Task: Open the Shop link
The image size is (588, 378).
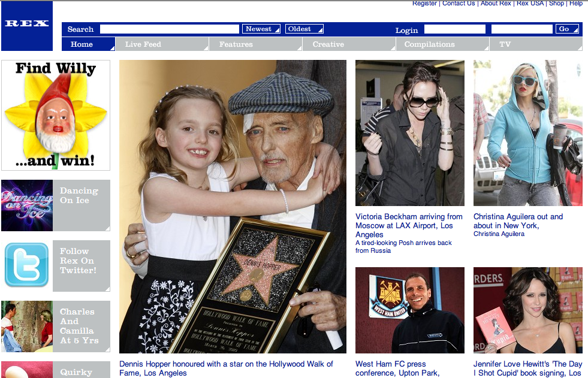Action: tap(556, 4)
